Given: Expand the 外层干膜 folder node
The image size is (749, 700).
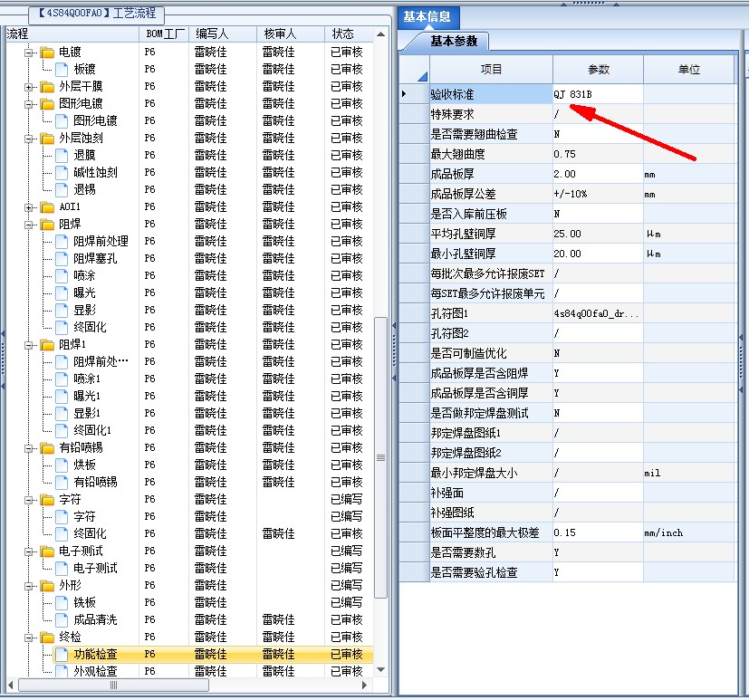Looking at the screenshot, I should pyautogui.click(x=29, y=87).
